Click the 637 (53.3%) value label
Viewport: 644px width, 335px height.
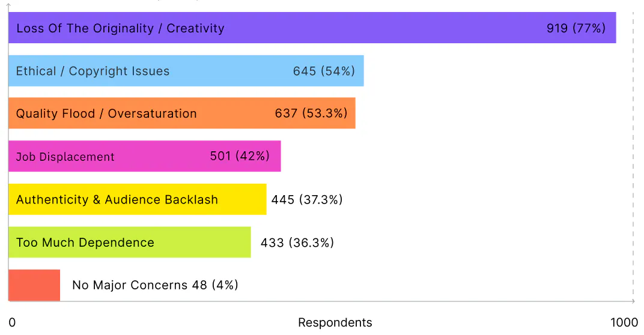pyautogui.click(x=311, y=113)
